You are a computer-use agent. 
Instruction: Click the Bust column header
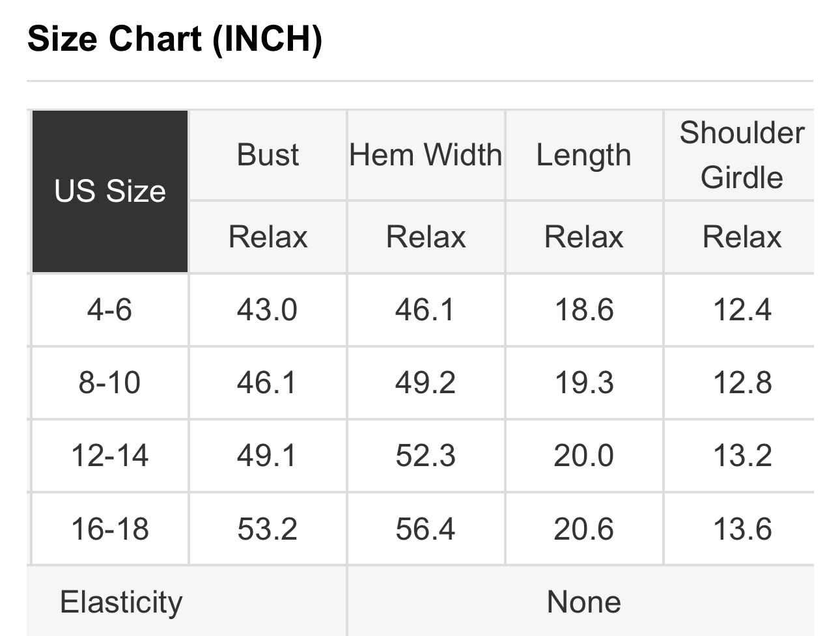tap(268, 155)
